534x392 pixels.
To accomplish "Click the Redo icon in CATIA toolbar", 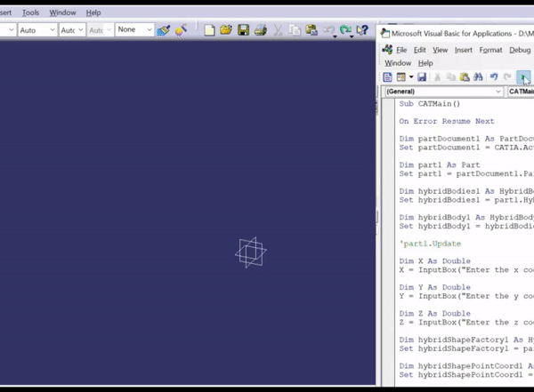I will click(345, 30).
